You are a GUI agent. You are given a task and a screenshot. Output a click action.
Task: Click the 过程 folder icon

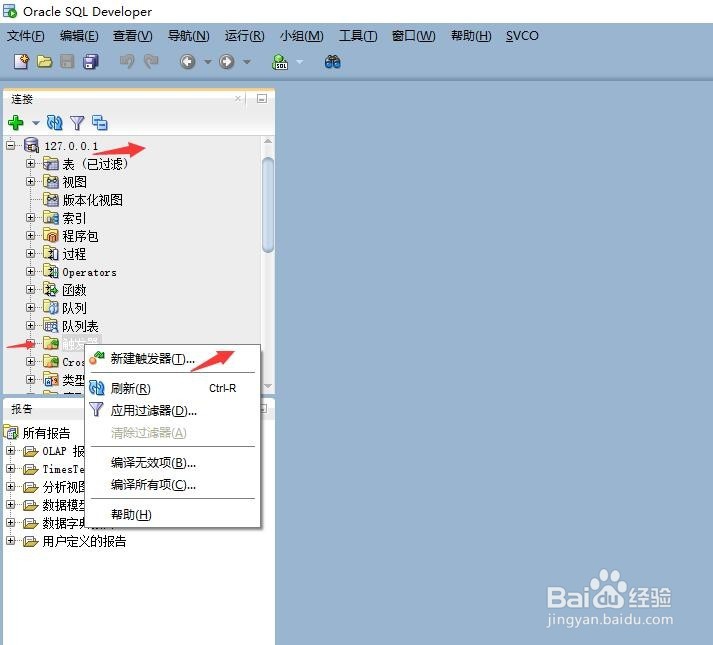click(51, 253)
